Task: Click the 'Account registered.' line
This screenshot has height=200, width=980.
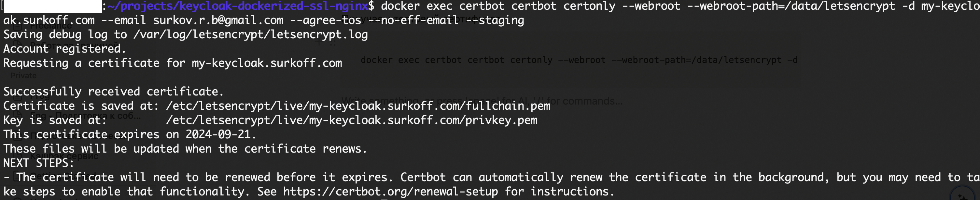Action: tap(64, 49)
